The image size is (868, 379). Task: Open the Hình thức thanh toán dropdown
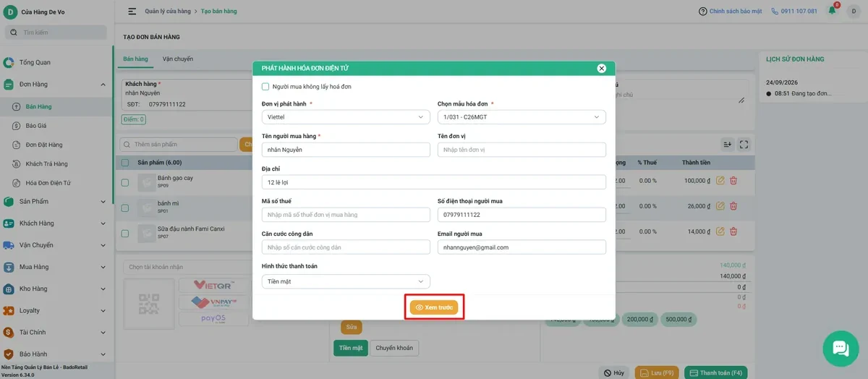pos(346,281)
